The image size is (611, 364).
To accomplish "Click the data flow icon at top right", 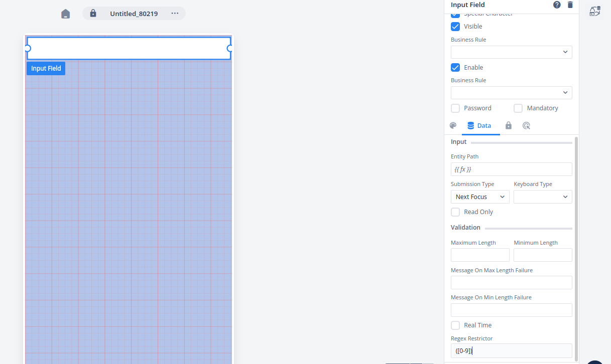I will click(x=595, y=12).
